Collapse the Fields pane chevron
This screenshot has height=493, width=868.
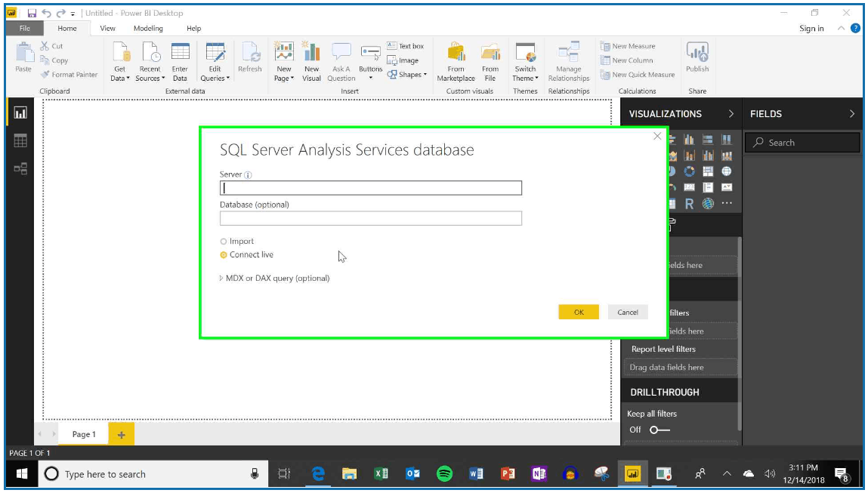[x=851, y=114]
